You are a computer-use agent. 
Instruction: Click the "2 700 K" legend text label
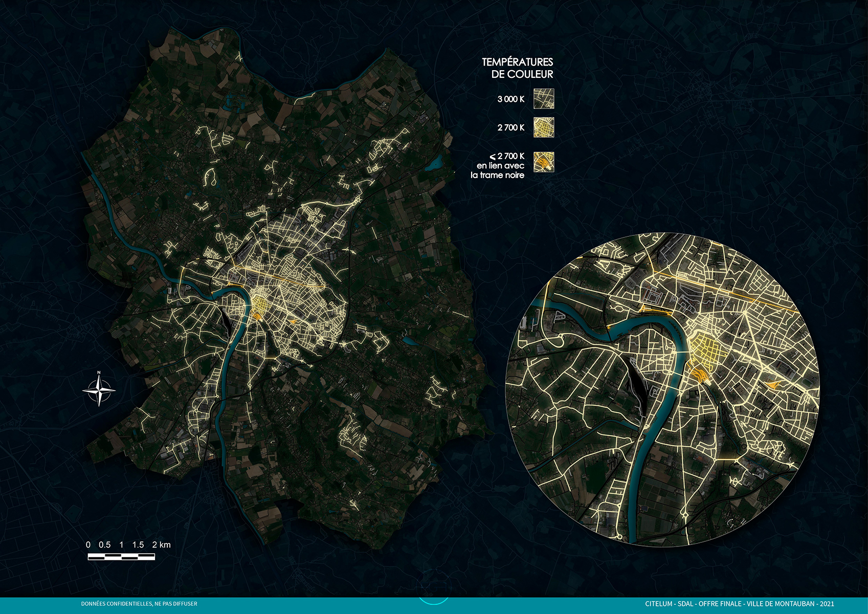[510, 127]
